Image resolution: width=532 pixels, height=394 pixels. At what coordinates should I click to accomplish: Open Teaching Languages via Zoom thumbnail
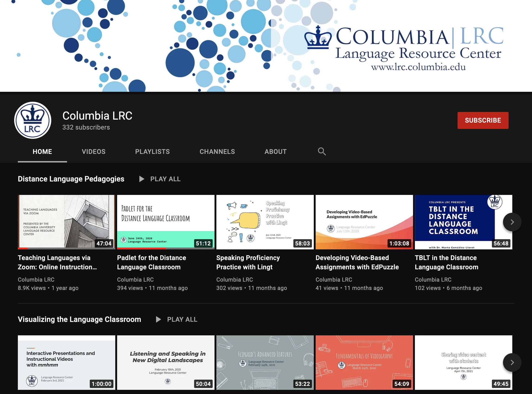[x=66, y=222]
